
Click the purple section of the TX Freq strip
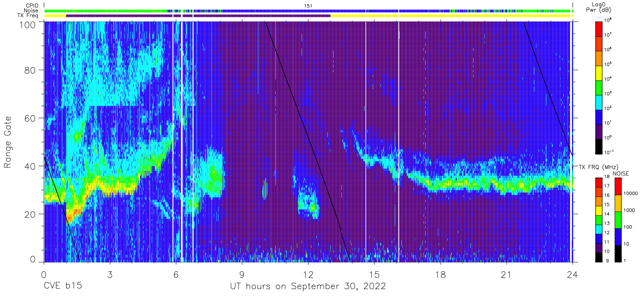pyautogui.click(x=198, y=16)
